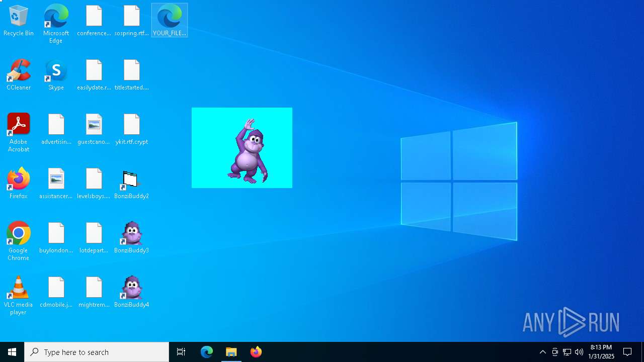Image resolution: width=644 pixels, height=362 pixels.
Task: Launch Edge from the taskbar
Action: [x=207, y=352]
